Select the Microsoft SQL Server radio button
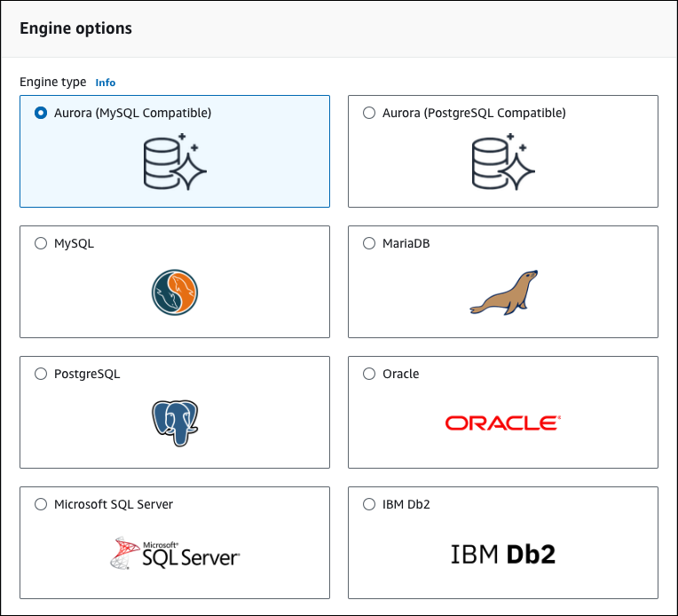This screenshot has height=616, width=678. click(41, 505)
